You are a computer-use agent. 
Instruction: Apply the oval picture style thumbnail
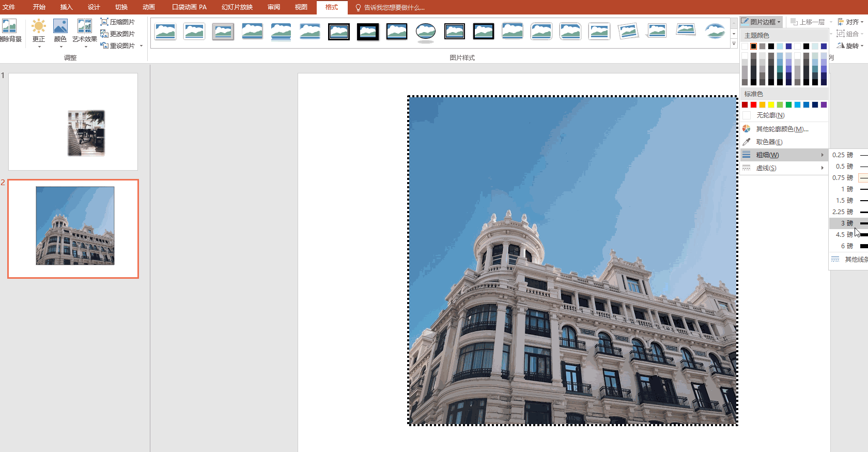pos(426,32)
